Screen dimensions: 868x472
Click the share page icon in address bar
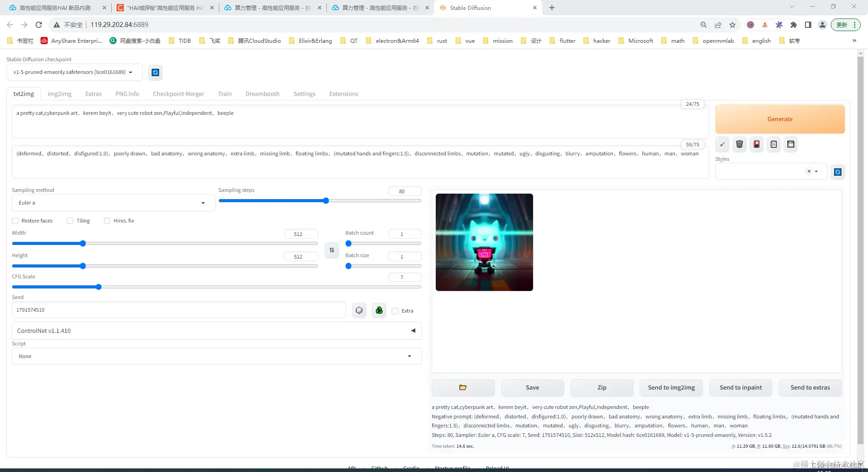coord(718,25)
